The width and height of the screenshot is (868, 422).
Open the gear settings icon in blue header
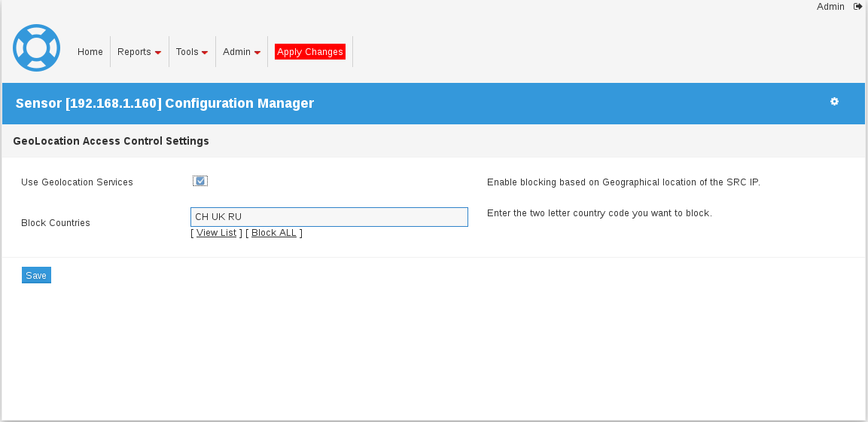(x=834, y=101)
